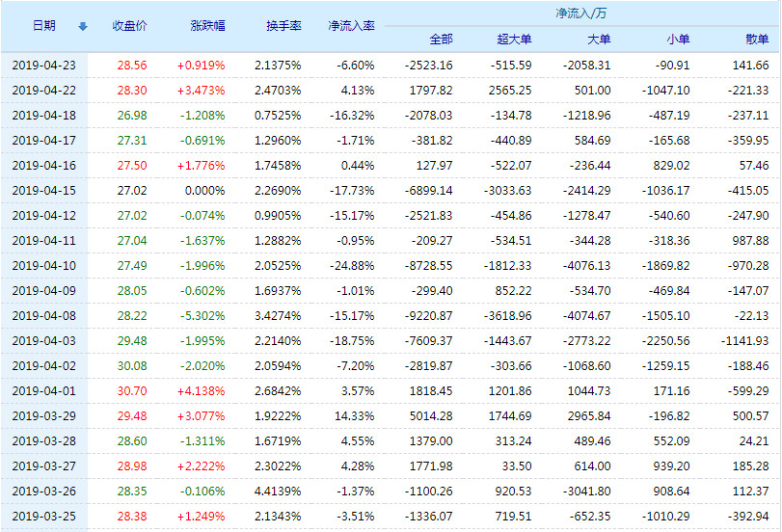782x532 pixels.
Task: Select the date cell 2019-04-17
Action: (x=44, y=141)
